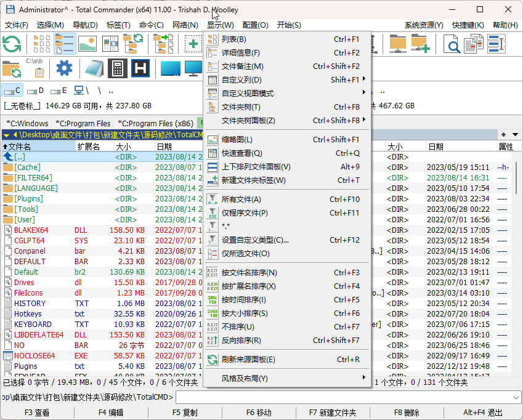Select the thumbnail view toolbar icon
The width and height of the screenshot is (523, 420).
(x=87, y=44)
